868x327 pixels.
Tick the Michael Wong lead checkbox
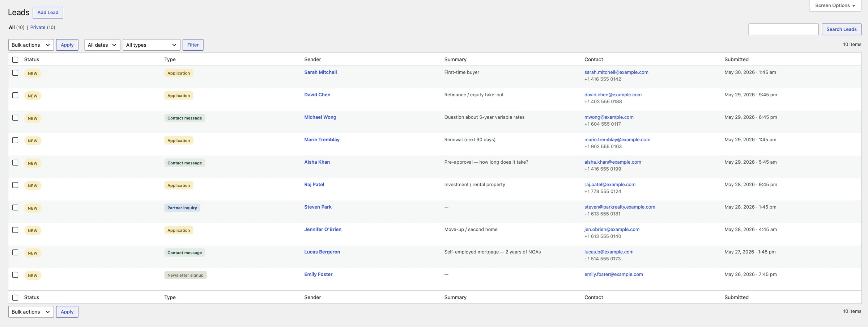pos(15,118)
